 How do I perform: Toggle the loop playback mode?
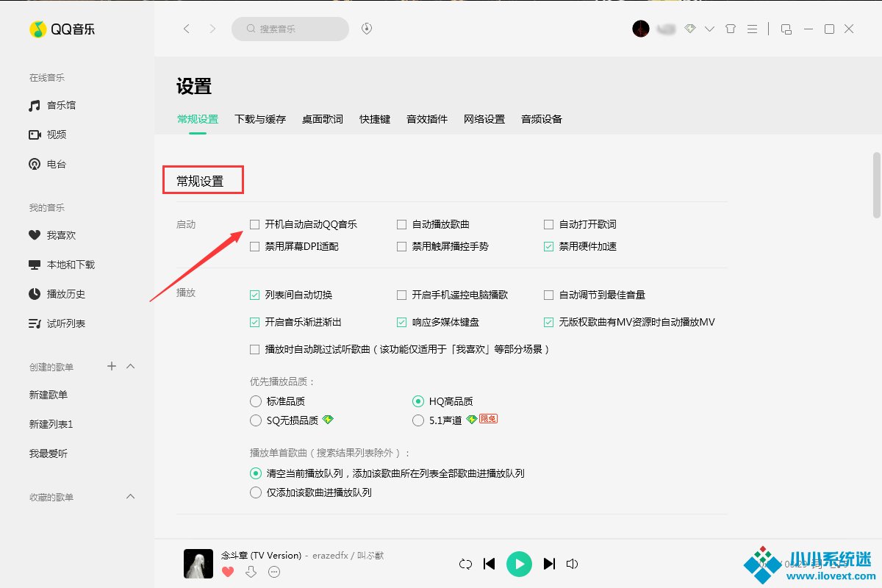(465, 564)
